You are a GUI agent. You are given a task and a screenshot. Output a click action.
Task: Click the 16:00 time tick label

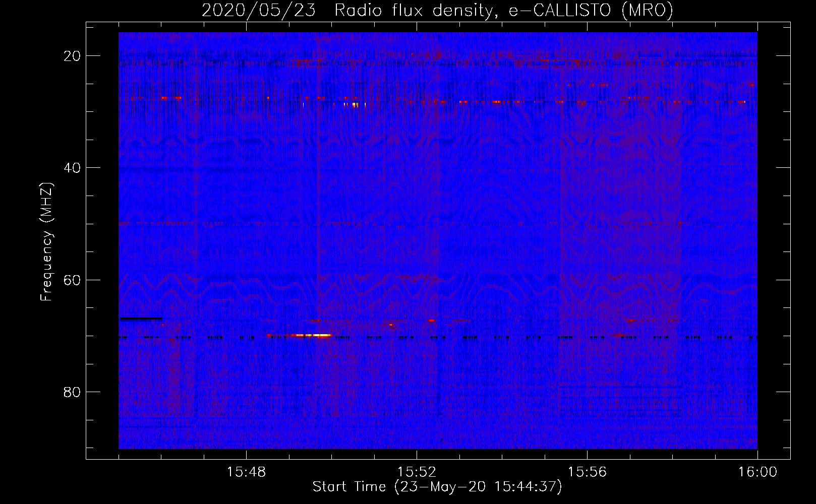pos(757,472)
